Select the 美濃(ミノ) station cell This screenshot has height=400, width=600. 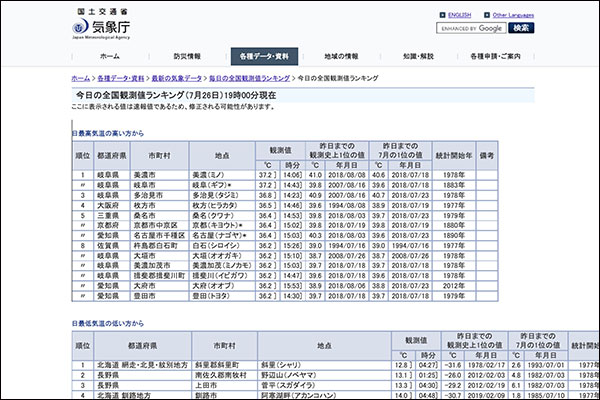pyautogui.click(x=222, y=174)
